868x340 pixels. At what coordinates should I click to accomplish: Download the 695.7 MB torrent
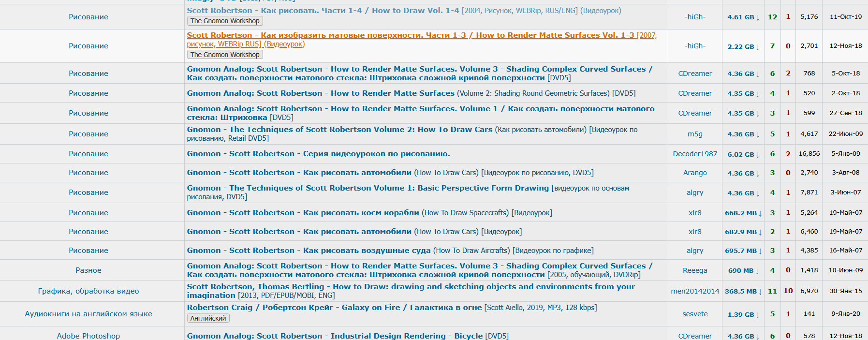click(743, 251)
